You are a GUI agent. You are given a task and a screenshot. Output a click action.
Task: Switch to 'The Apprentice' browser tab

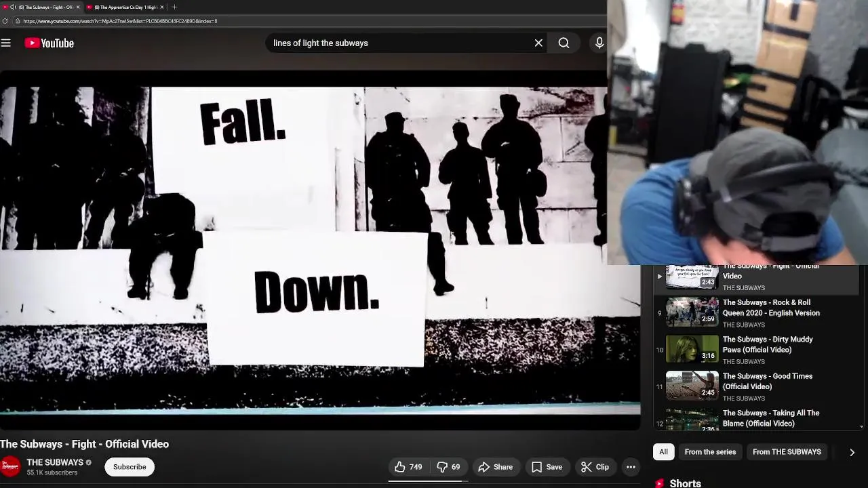pyautogui.click(x=125, y=7)
